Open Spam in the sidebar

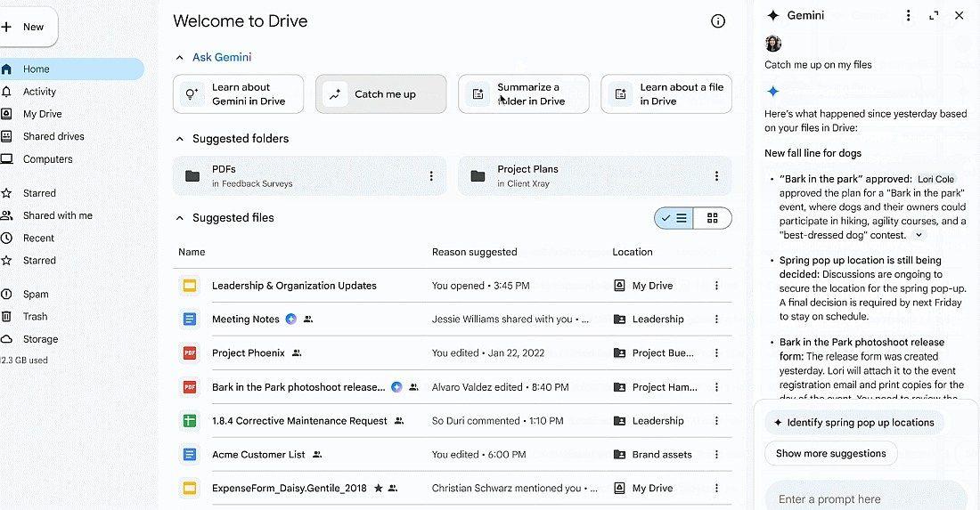tap(36, 294)
